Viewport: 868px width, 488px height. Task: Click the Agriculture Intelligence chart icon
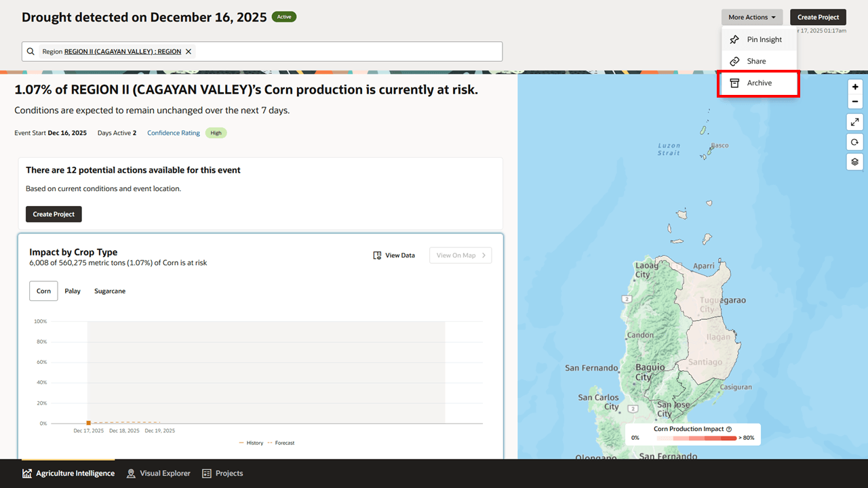27,473
